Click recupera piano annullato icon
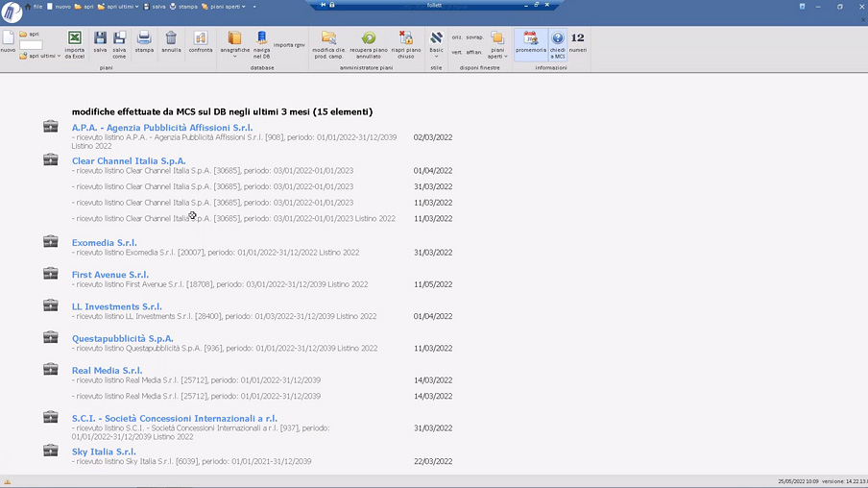The width and height of the screenshot is (868, 488). point(369,38)
